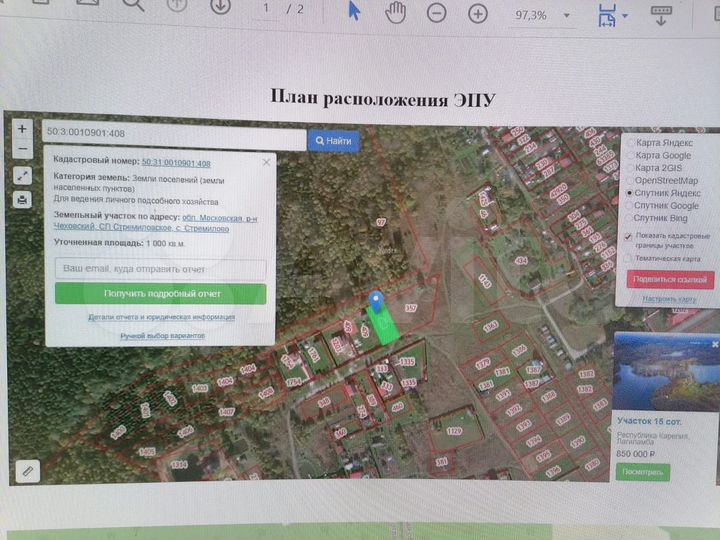Click the green Посмотреть ad button

642,472
